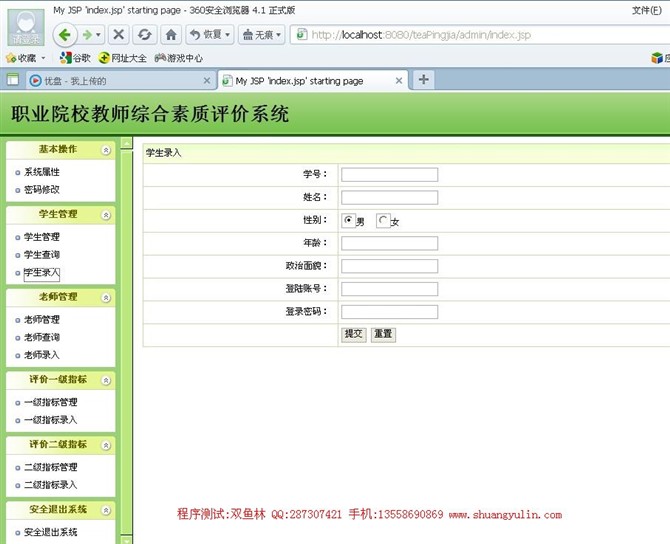Reset the form with 重置 button

[x=383, y=334]
